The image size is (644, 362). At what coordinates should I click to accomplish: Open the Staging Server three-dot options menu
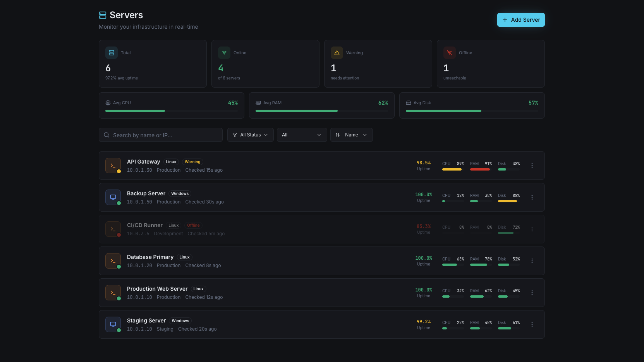pyautogui.click(x=532, y=324)
